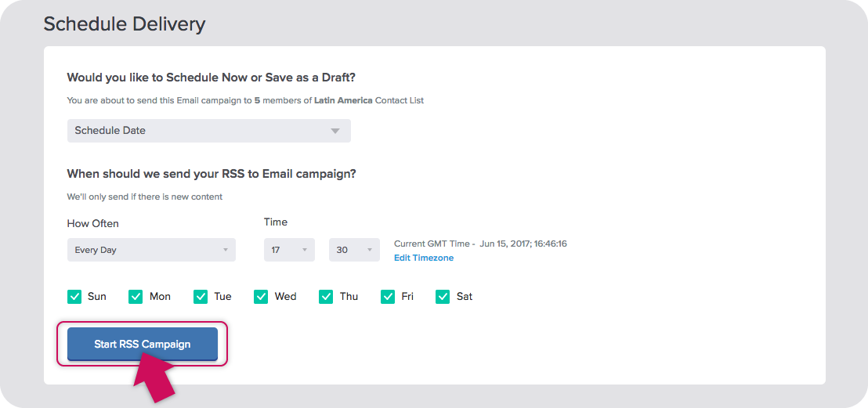The image size is (868, 408).
Task: Click the Start RSS Campaign button
Action: coord(143,344)
